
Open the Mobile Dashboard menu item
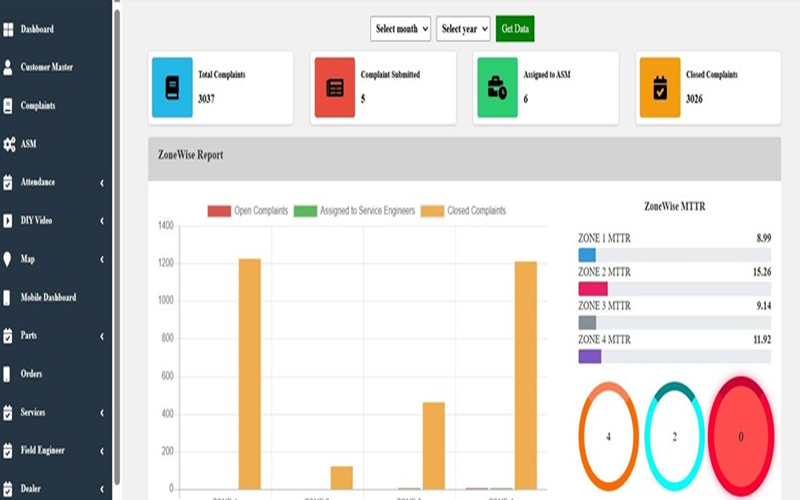(48, 297)
